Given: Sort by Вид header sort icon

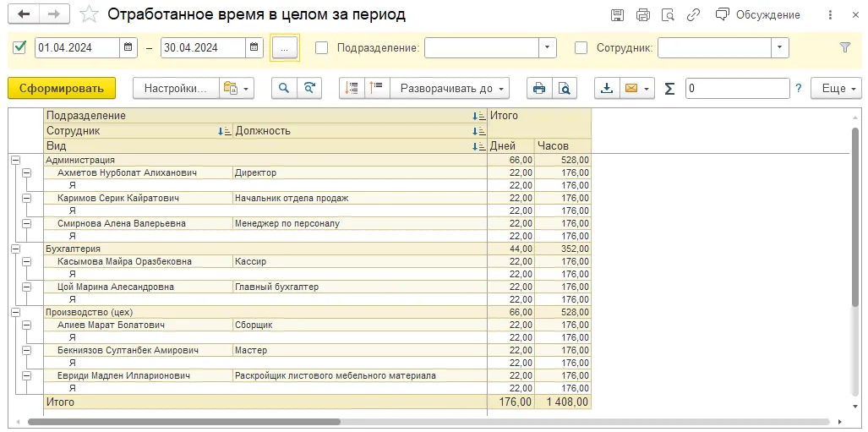Looking at the screenshot, I should point(479,146).
